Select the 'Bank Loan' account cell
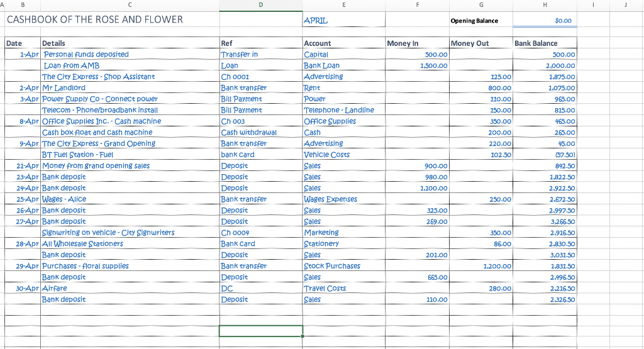The width and height of the screenshot is (644, 349). [x=344, y=65]
